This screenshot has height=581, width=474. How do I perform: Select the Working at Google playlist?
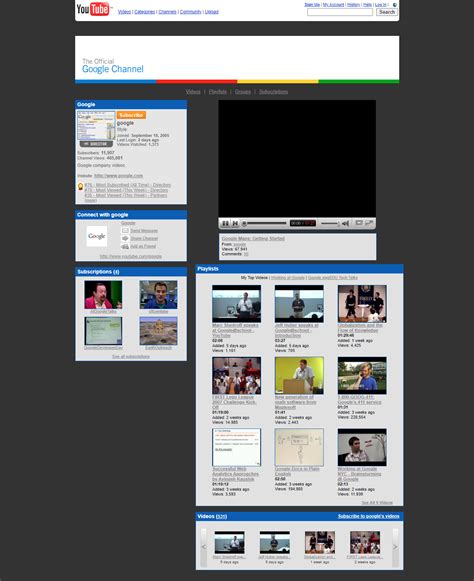(x=288, y=278)
